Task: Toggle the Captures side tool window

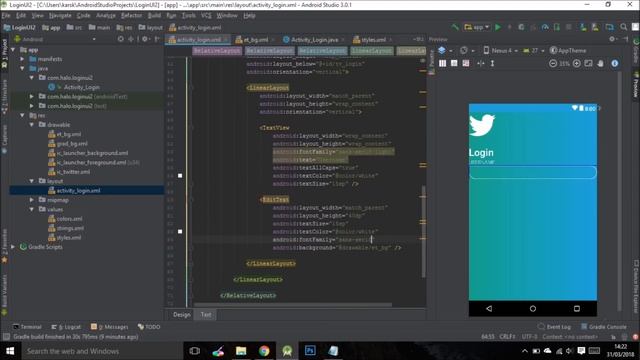Action: pos(4,139)
